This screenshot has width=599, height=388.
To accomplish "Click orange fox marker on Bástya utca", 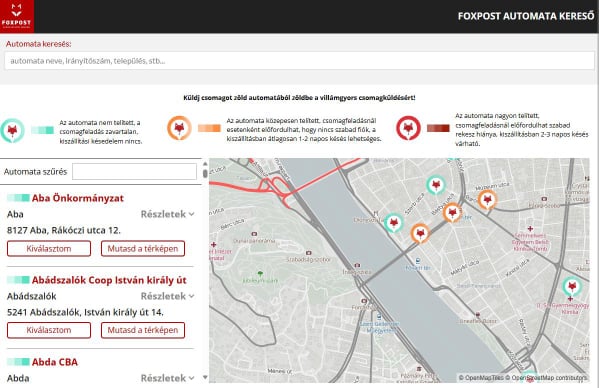I will coord(452,213).
